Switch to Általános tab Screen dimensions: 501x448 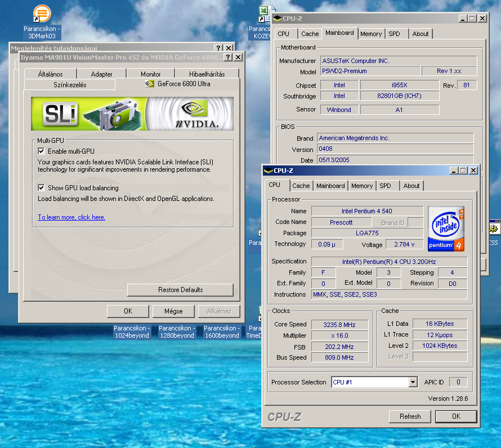(x=51, y=74)
